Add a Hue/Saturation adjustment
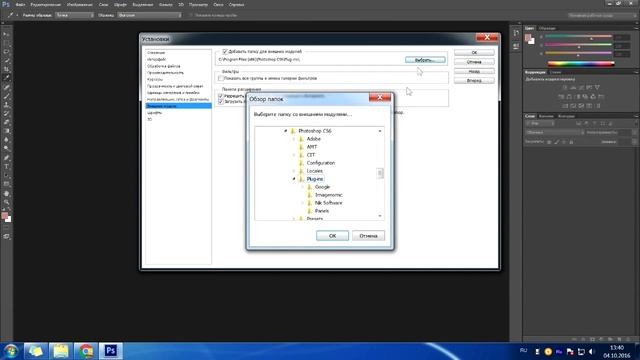This screenshot has width=640, height=360. [x=561, y=97]
